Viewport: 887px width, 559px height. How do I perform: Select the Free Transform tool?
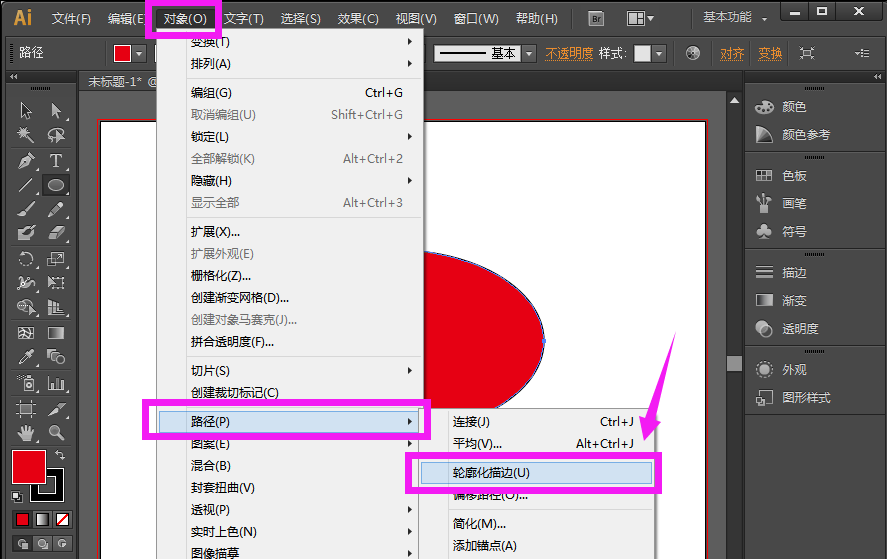56,282
